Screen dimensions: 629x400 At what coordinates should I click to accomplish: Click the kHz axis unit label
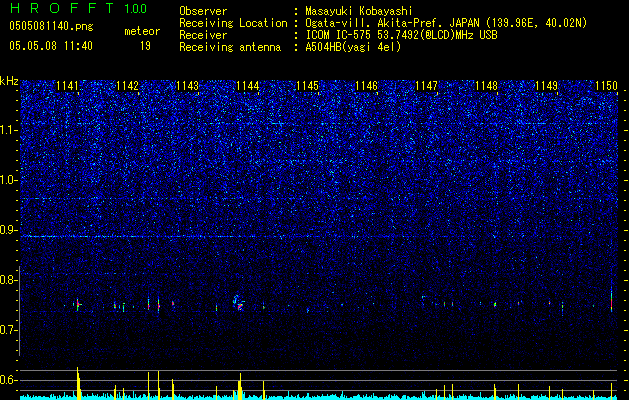9,81
